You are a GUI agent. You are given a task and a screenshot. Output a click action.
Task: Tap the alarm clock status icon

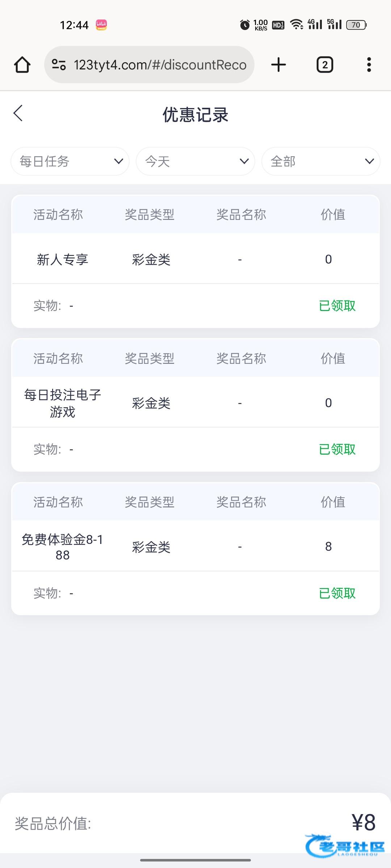[x=245, y=25]
